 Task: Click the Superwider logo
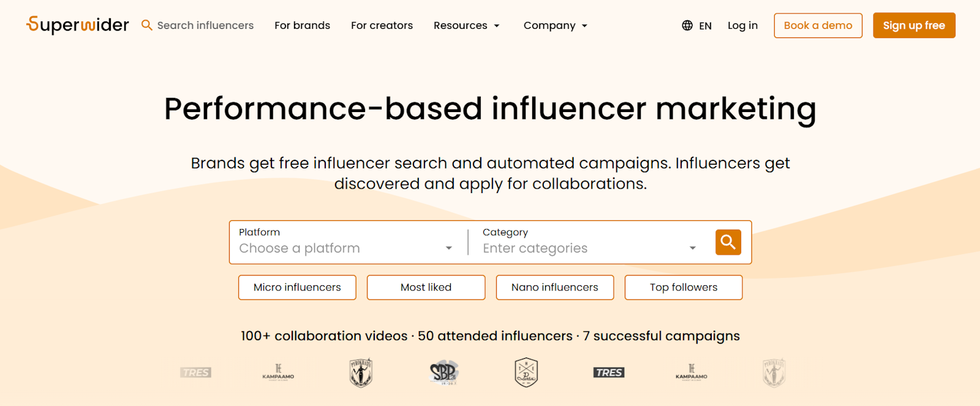(78, 25)
